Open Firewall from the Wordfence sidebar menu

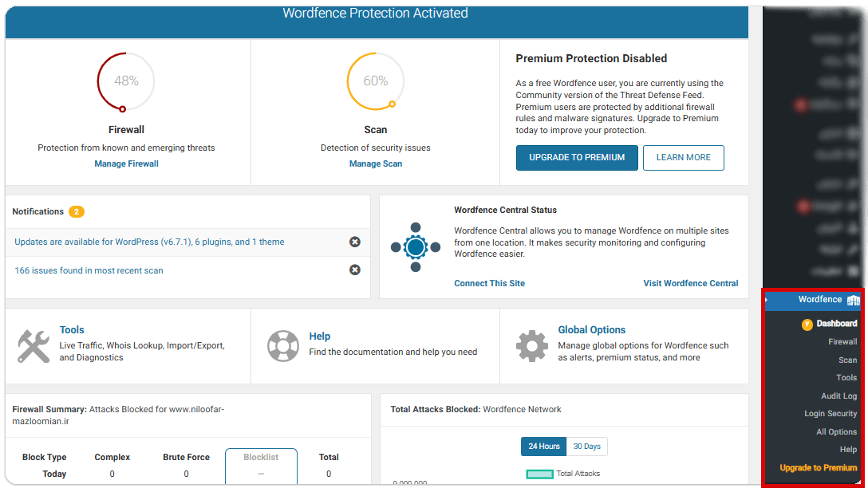coord(842,341)
